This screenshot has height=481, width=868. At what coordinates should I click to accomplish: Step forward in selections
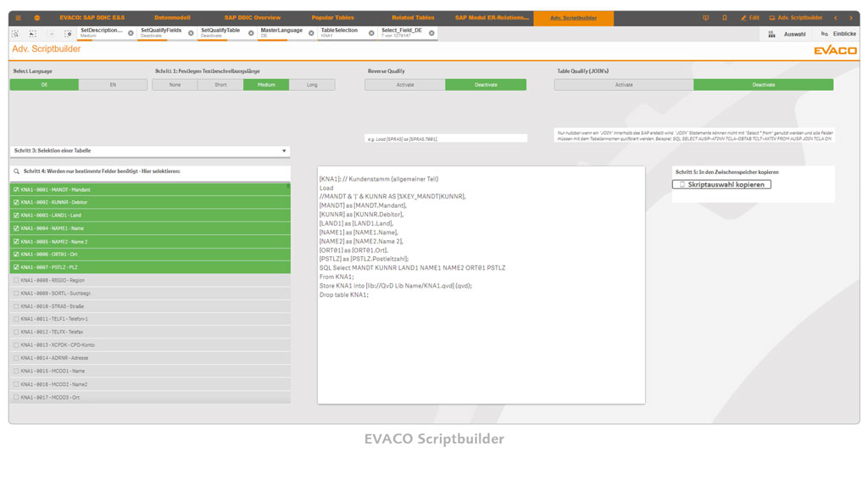[x=50, y=34]
